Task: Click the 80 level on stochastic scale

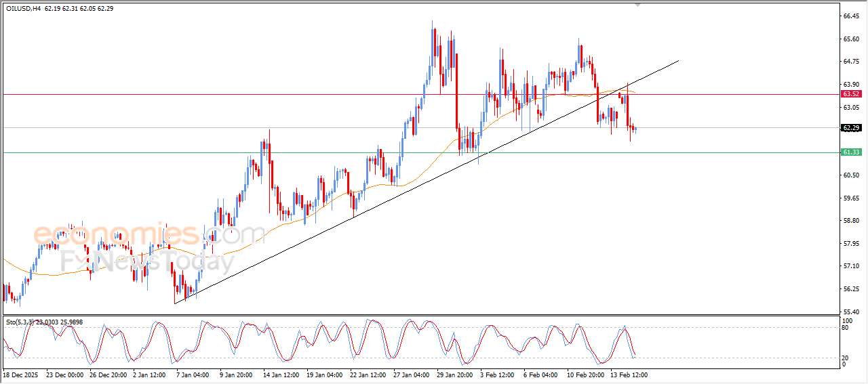Action: (845, 328)
